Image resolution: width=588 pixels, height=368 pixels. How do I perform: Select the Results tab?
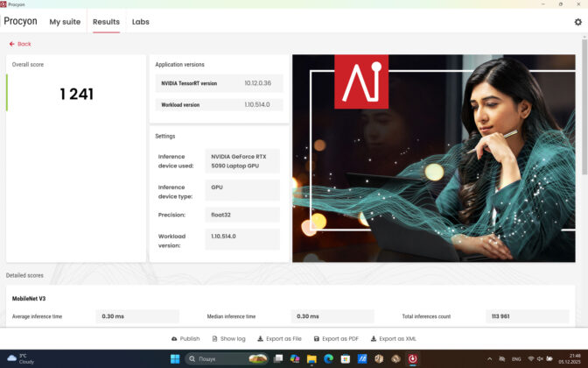[106, 22]
